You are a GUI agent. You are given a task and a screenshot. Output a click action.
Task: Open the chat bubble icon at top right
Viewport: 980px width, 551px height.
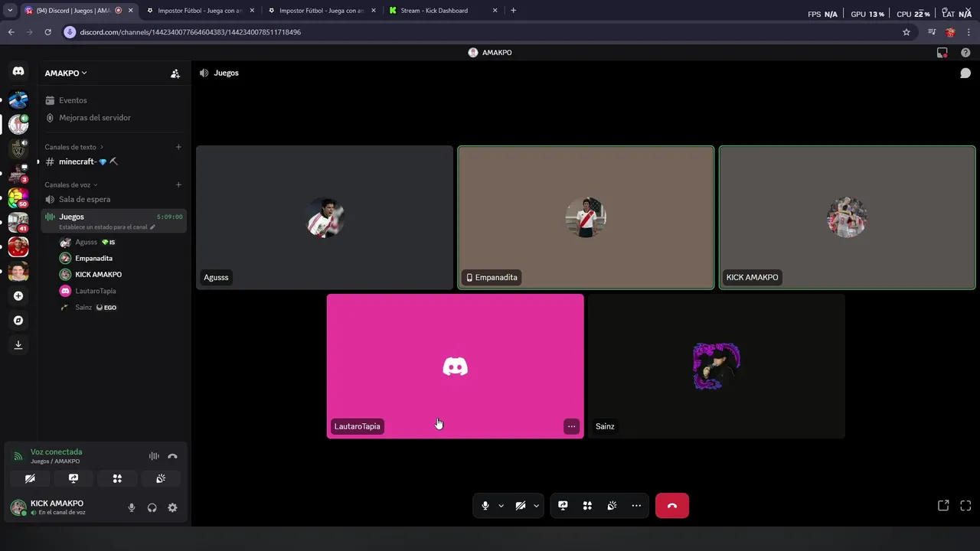click(x=965, y=73)
